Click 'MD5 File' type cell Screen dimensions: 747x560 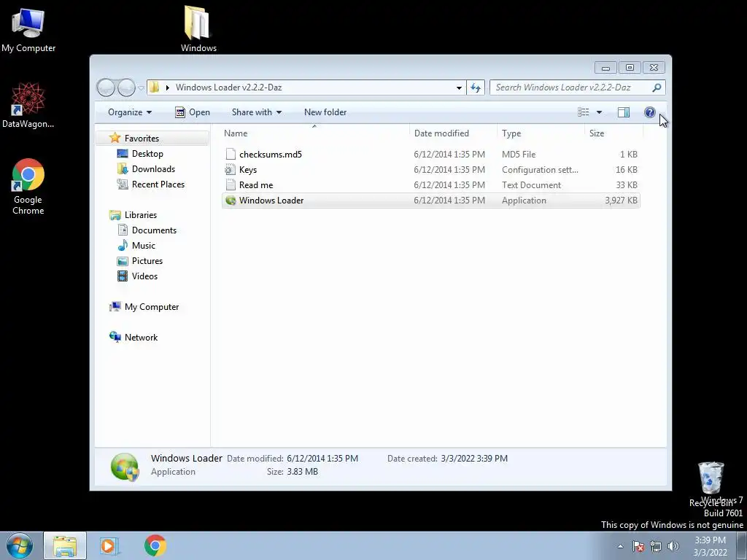tap(519, 155)
